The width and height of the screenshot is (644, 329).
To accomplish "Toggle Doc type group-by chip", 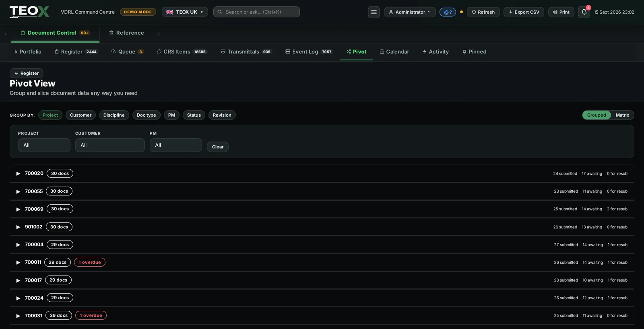I will click(146, 115).
